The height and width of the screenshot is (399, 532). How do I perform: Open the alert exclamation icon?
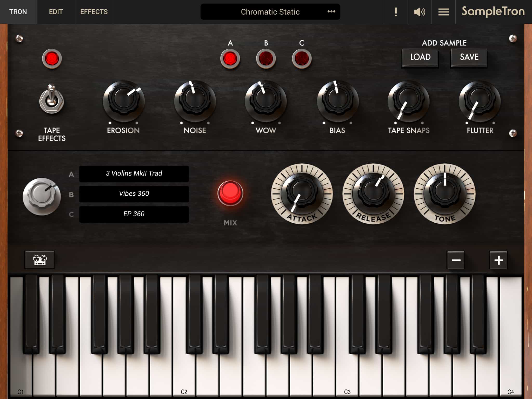tap(396, 12)
